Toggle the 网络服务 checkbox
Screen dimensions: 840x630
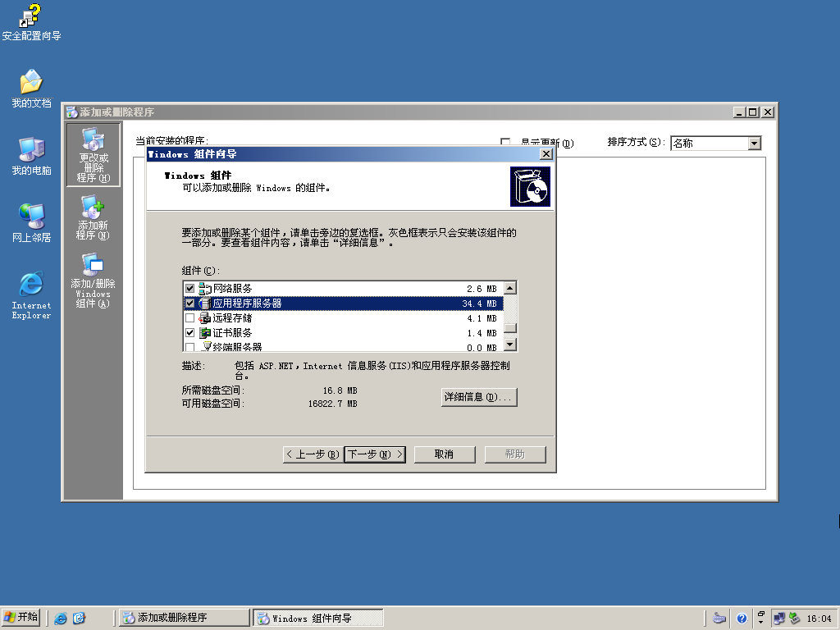pos(189,289)
